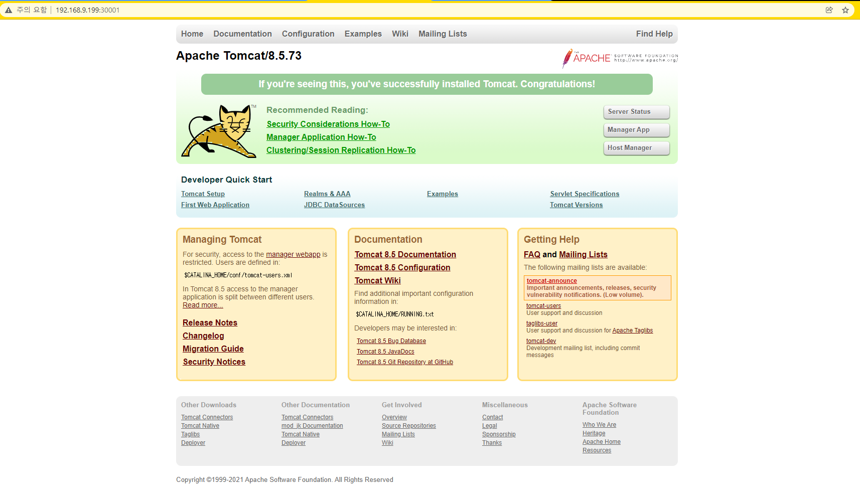Image resolution: width=860 pixels, height=504 pixels.
Task: Open the Tomcat Setup link
Action: (203, 194)
